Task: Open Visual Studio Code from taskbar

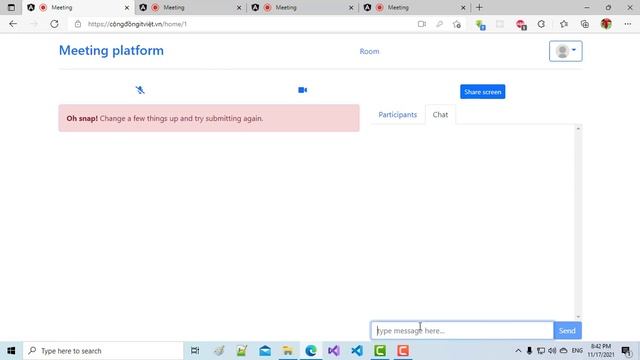Action: [357, 351]
